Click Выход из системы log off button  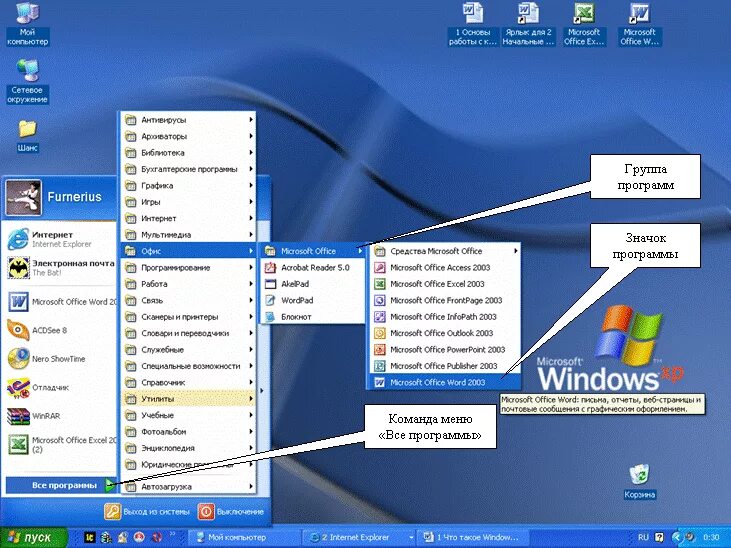tap(147, 512)
